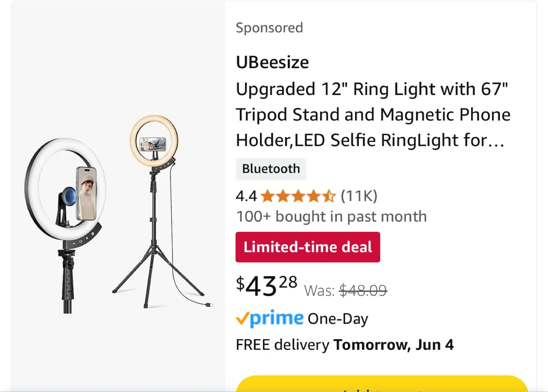This screenshot has width=548, height=392.
Task: Click the first orange star icon
Action: 266,196
